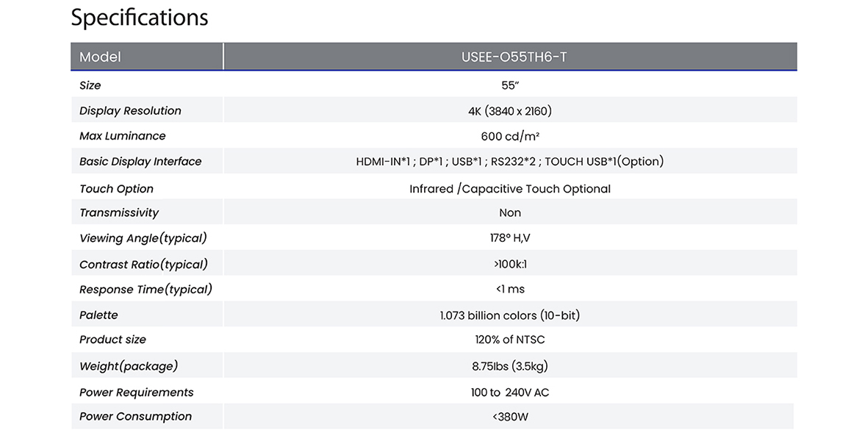The image size is (868, 444).
Task: Select the Display Resolution row label
Action: point(130,111)
